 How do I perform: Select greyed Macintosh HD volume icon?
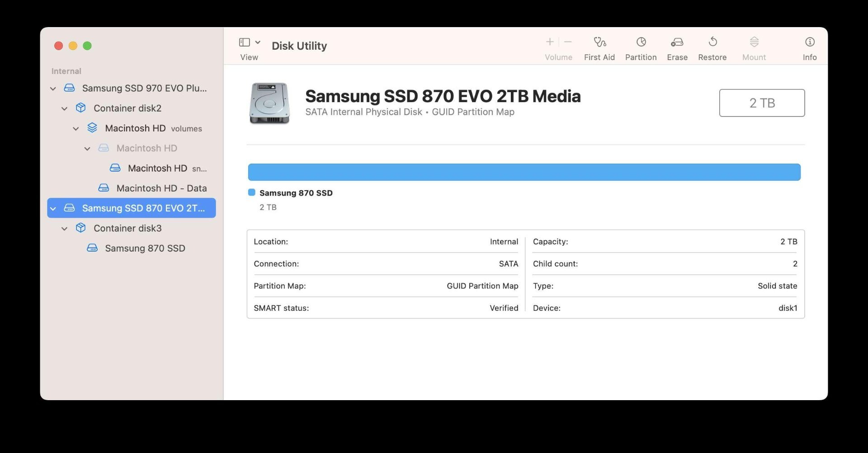[x=104, y=148]
